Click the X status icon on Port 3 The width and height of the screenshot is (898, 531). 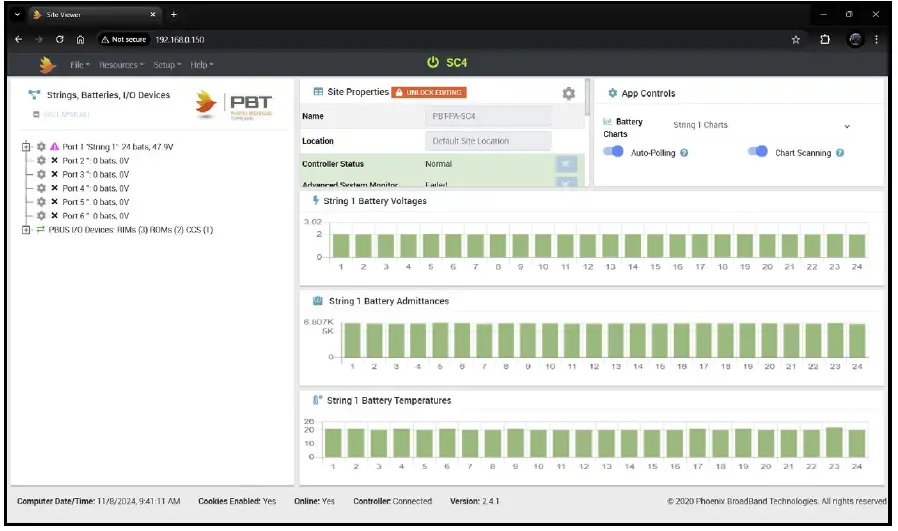tap(54, 174)
